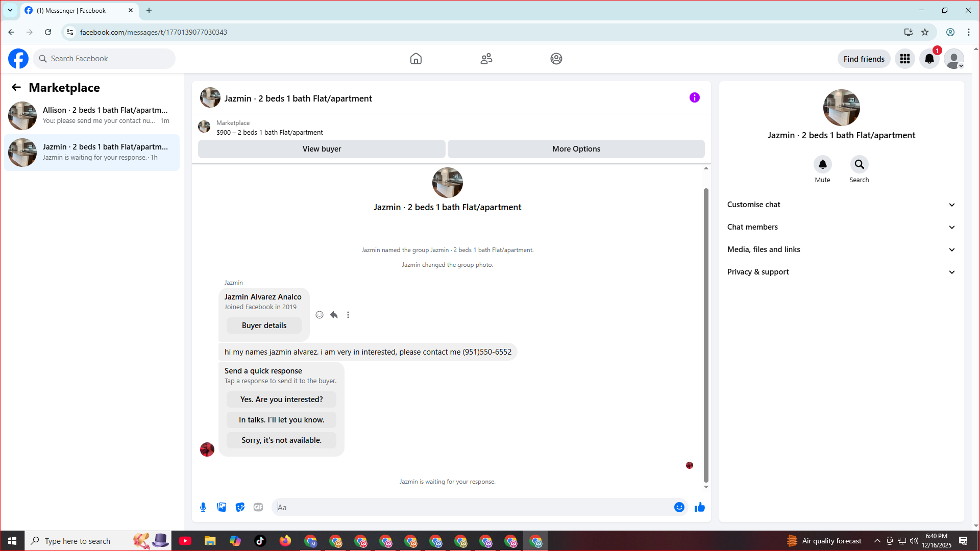Viewport: 980px width, 551px height.
Task: Open TikTok from the taskbar
Action: point(260,541)
